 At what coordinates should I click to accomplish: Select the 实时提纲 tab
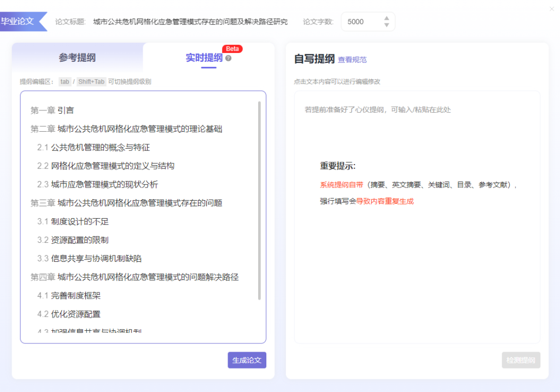pos(204,57)
